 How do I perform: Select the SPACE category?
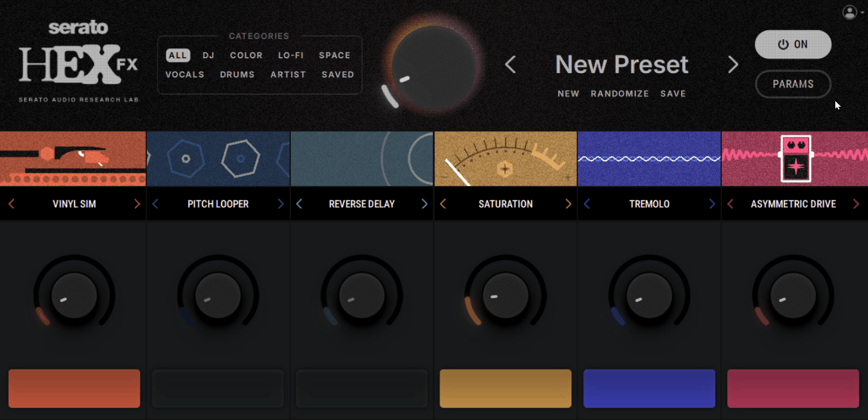(x=334, y=55)
